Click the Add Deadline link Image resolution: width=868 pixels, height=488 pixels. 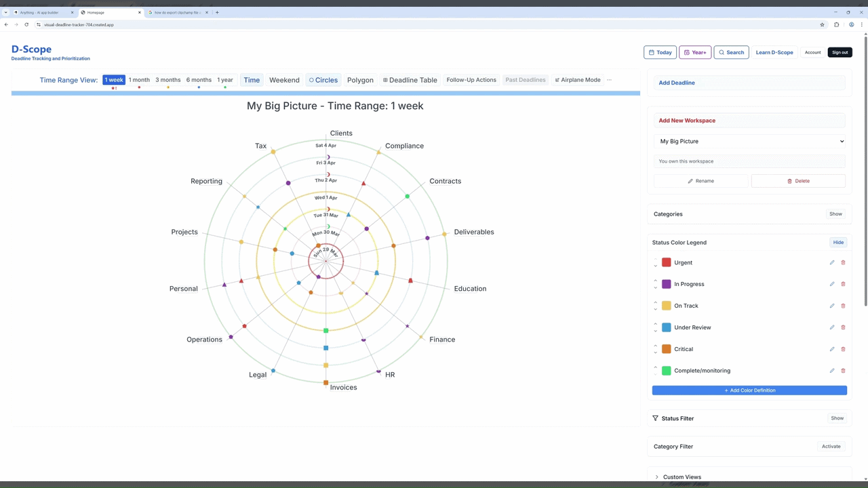tap(677, 83)
